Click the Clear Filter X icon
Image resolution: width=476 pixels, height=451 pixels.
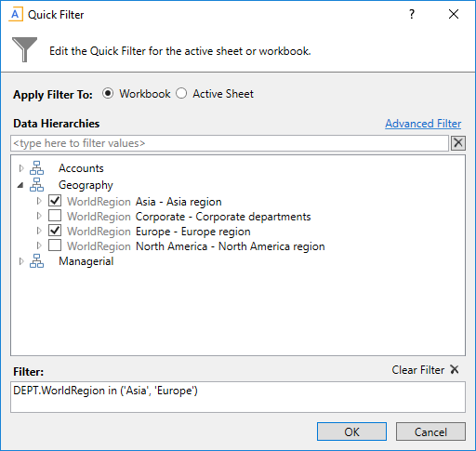pyautogui.click(x=455, y=369)
